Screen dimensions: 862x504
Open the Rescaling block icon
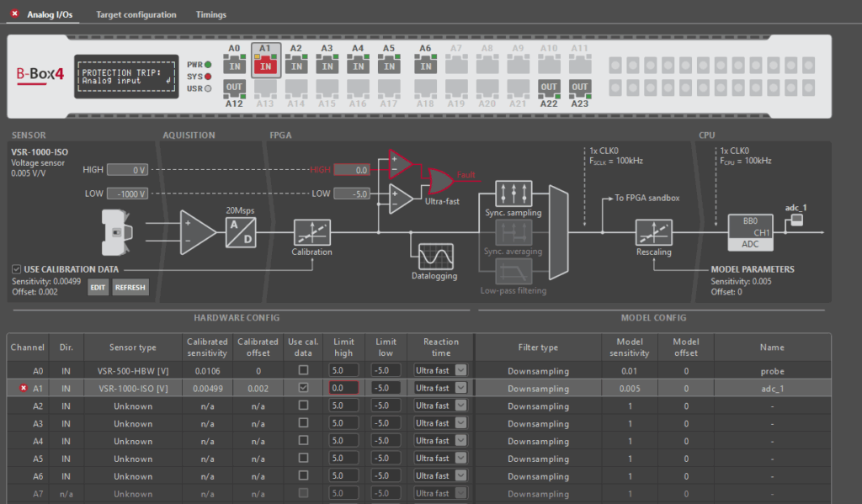tap(652, 232)
